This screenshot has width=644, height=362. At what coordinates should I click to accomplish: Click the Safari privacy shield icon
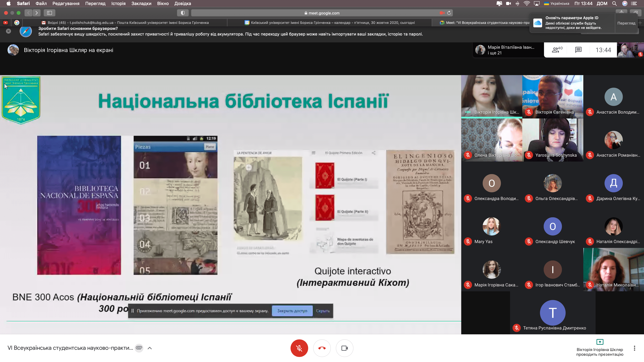pyautogui.click(x=183, y=13)
